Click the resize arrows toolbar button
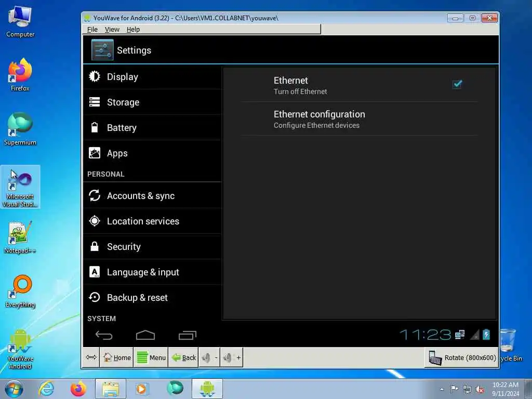The width and height of the screenshot is (532, 399). pos(91,357)
